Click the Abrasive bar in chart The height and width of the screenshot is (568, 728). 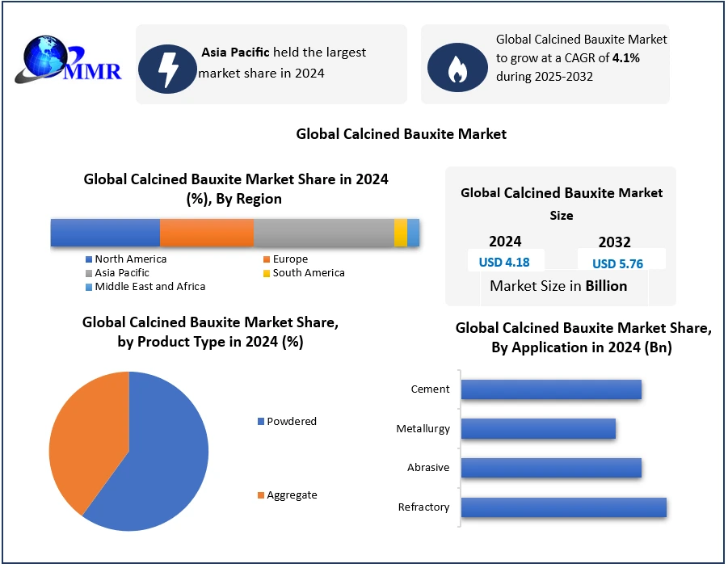551,468
